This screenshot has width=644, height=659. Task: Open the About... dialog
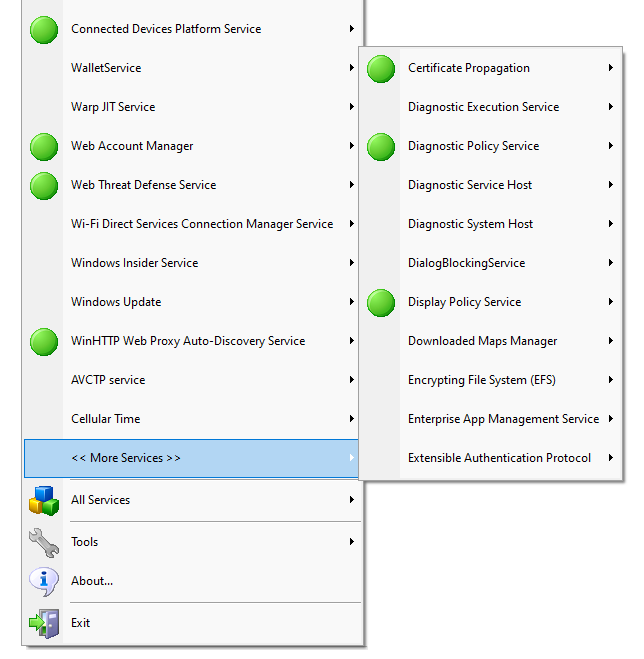pos(193,581)
